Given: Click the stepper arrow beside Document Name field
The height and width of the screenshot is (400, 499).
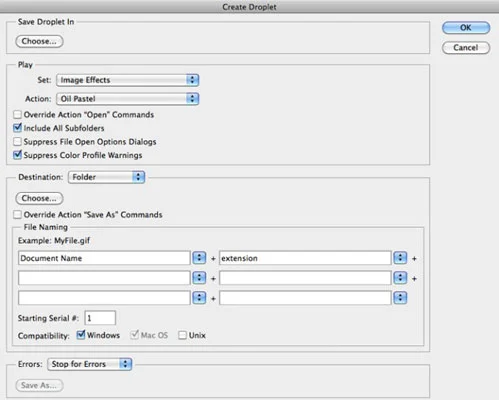Looking at the screenshot, I should click(199, 258).
